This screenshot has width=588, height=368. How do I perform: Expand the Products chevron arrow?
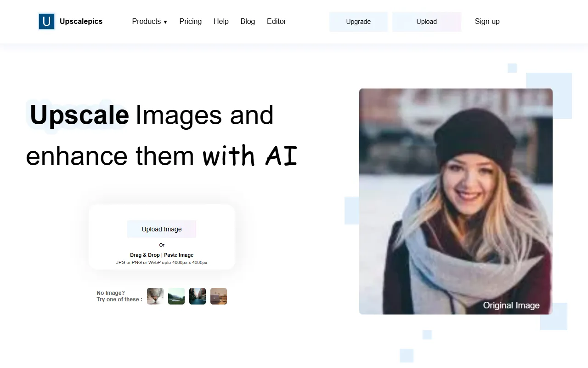164,22
